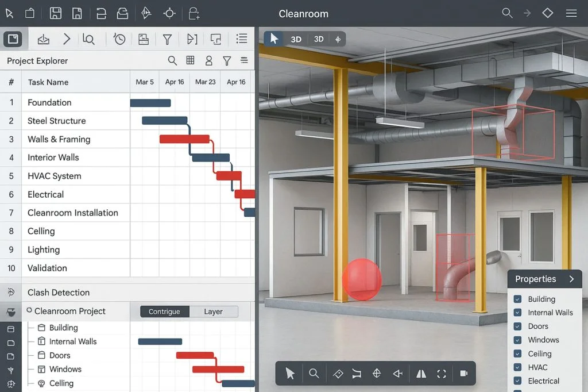This screenshot has height=392, width=588.
Task: Click the Foundation Gantt bar
Action: pyautogui.click(x=150, y=103)
